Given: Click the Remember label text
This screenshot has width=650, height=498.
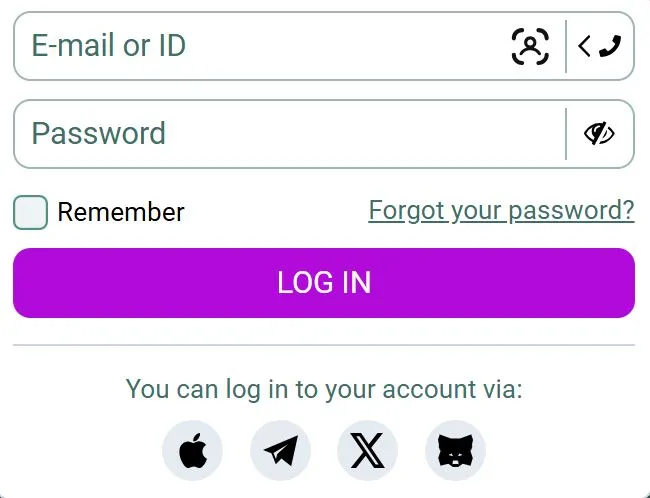Looking at the screenshot, I should [121, 212].
